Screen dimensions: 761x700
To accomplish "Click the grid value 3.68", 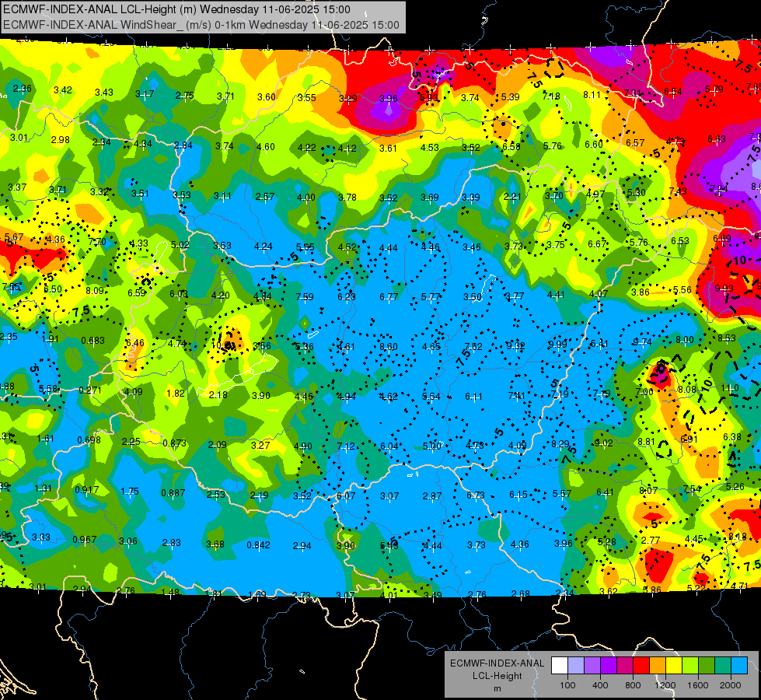I will (x=215, y=544).
